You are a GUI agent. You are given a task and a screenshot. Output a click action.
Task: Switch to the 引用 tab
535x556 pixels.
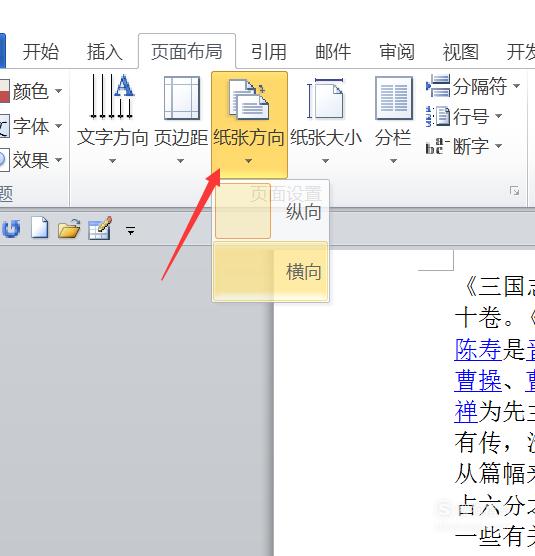coord(269,52)
